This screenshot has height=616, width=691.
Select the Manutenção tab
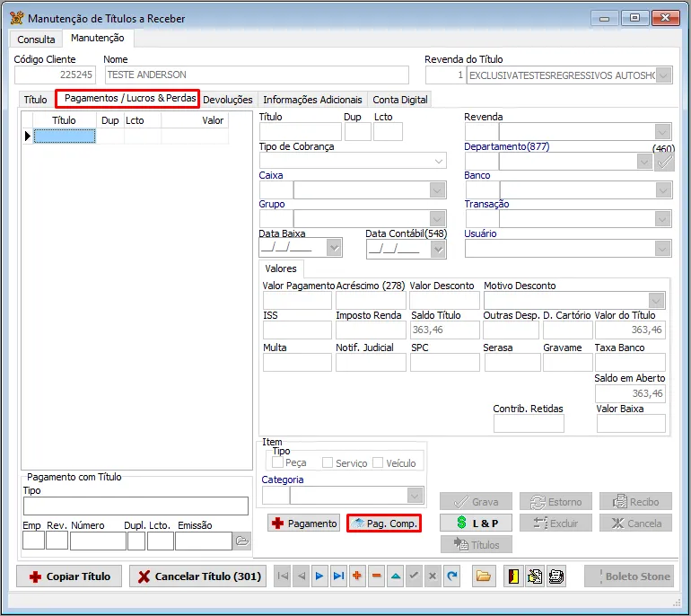coord(98,38)
